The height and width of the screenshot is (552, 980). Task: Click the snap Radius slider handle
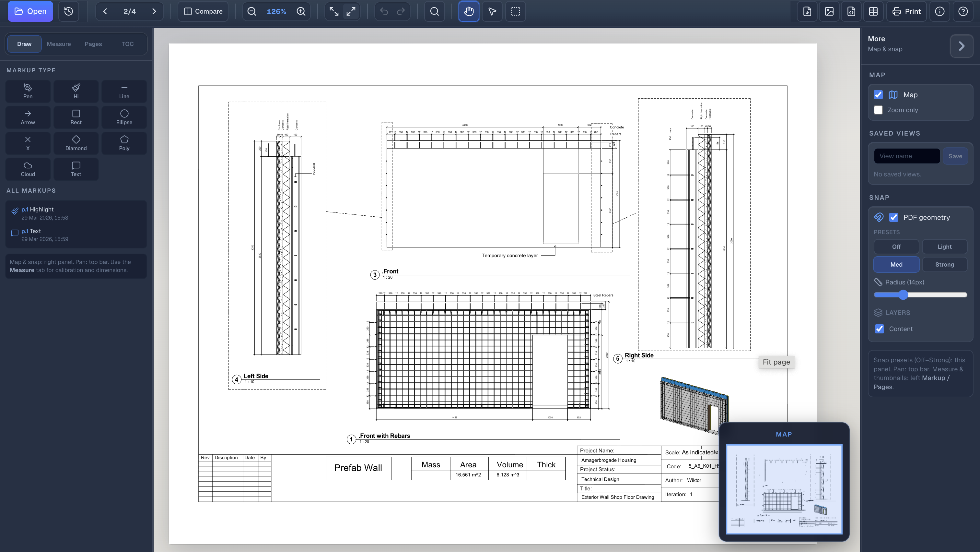(904, 295)
